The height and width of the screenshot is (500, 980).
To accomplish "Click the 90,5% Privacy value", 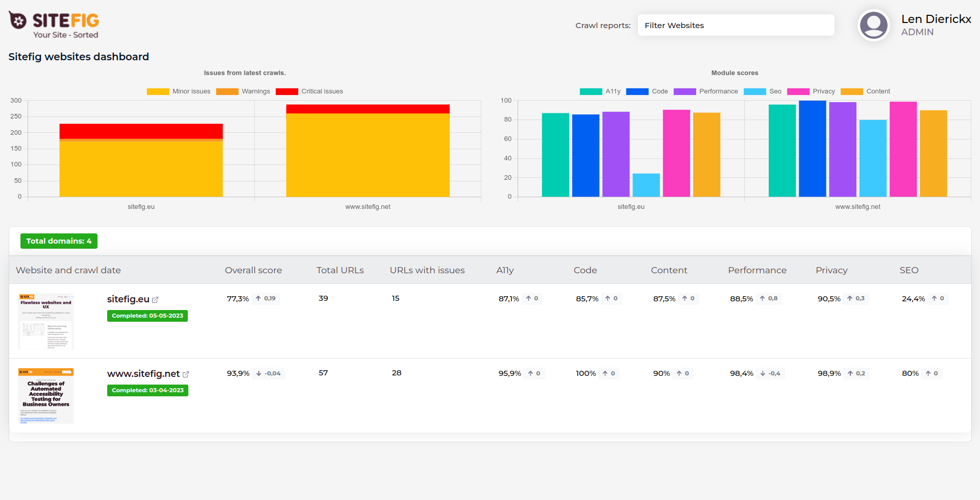I will tap(829, 299).
